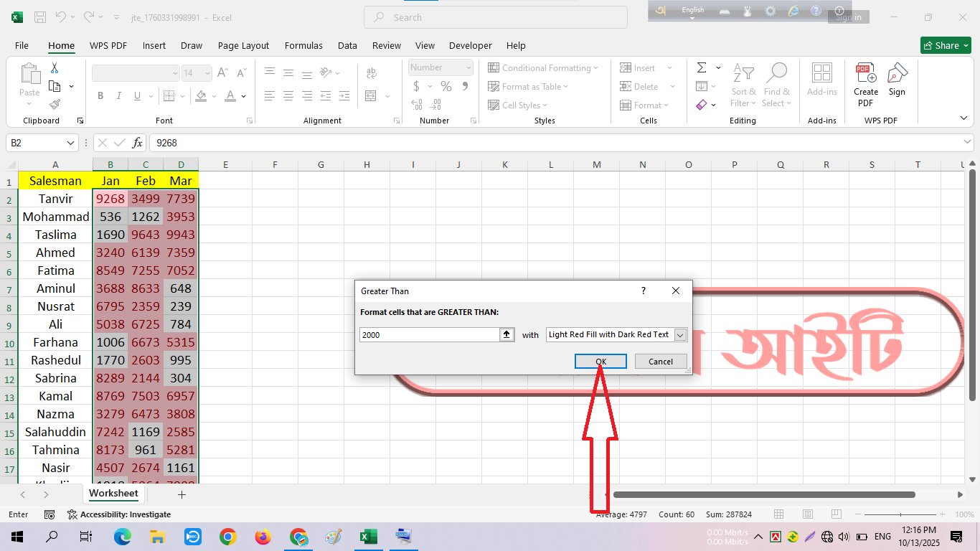
Task: Expand the Name Box dropdown arrow
Action: [x=70, y=143]
